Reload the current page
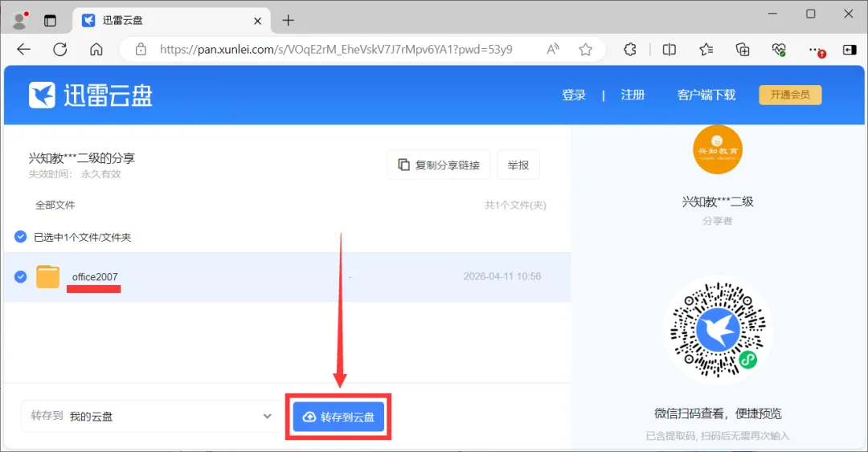The width and height of the screenshot is (868, 452). (x=59, y=49)
